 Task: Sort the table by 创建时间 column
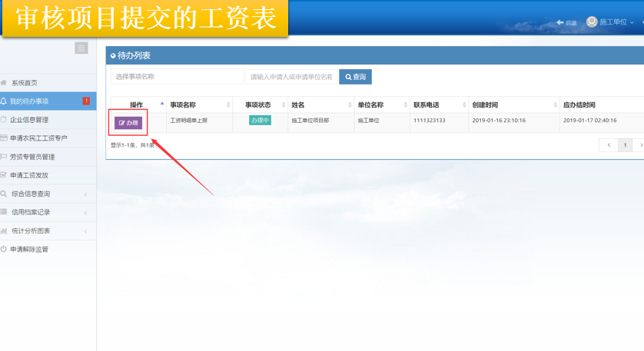512,105
